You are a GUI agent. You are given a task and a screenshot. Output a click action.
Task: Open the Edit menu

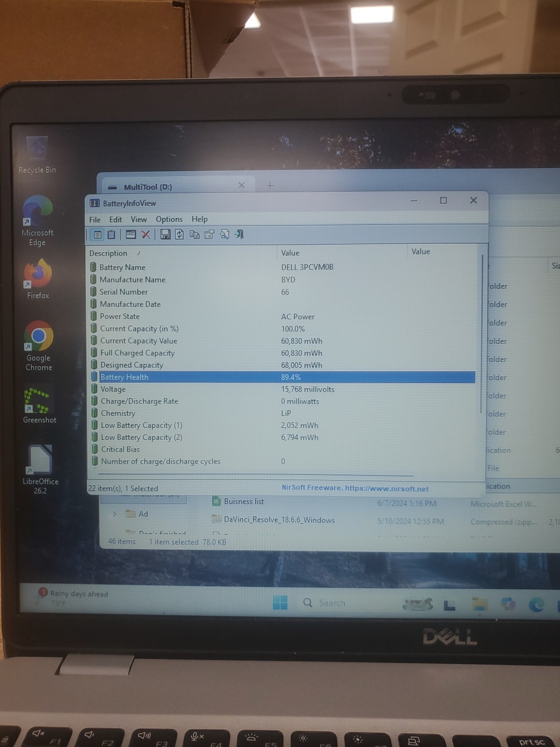point(116,219)
